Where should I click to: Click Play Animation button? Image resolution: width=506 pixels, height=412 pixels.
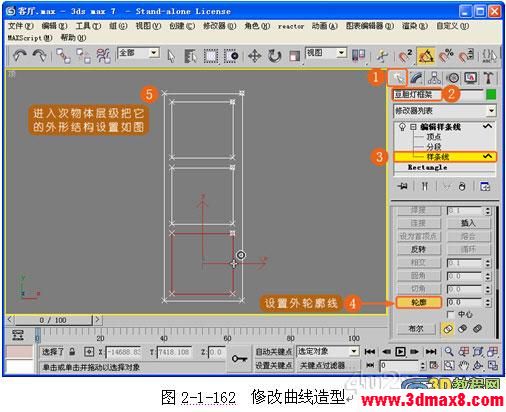pyautogui.click(x=400, y=351)
